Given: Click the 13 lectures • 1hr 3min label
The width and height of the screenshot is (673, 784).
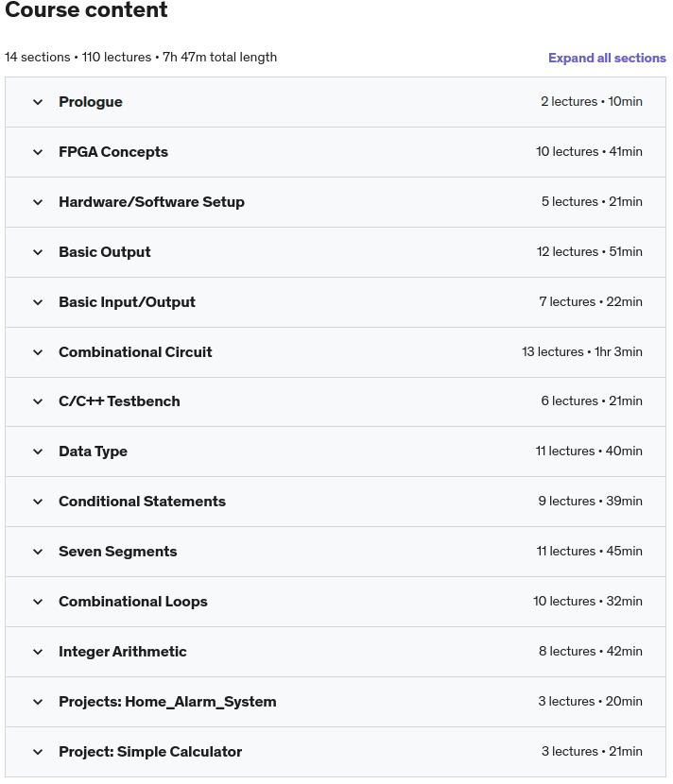Looking at the screenshot, I should tap(582, 352).
